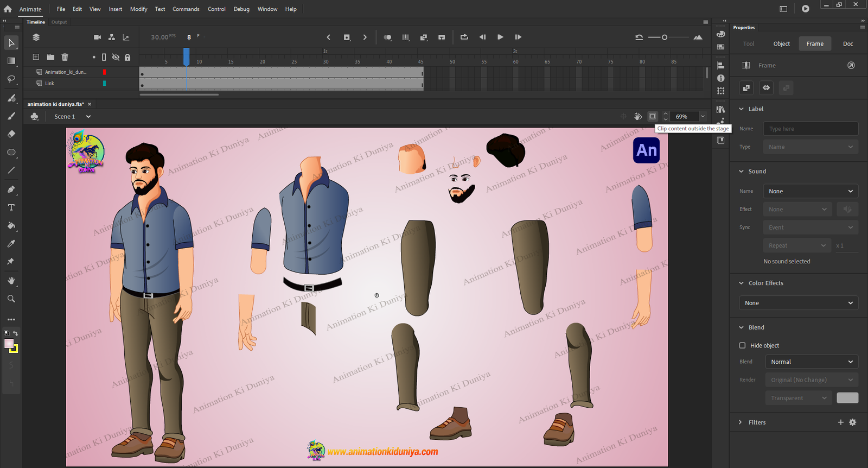The image size is (868, 468).
Task: Open the Library panel books icon
Action: point(720,109)
